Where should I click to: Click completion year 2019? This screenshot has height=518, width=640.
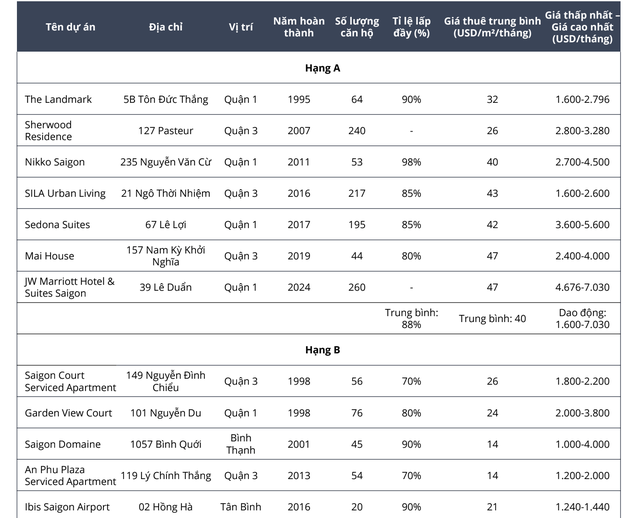click(x=299, y=256)
